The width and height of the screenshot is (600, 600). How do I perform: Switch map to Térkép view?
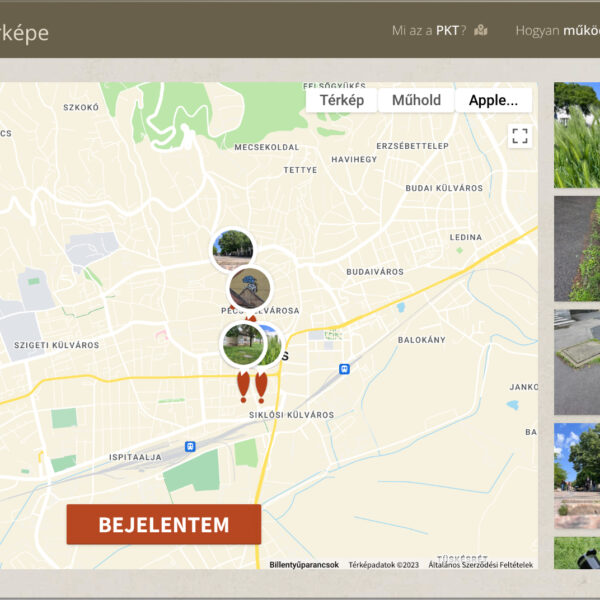coord(342,100)
